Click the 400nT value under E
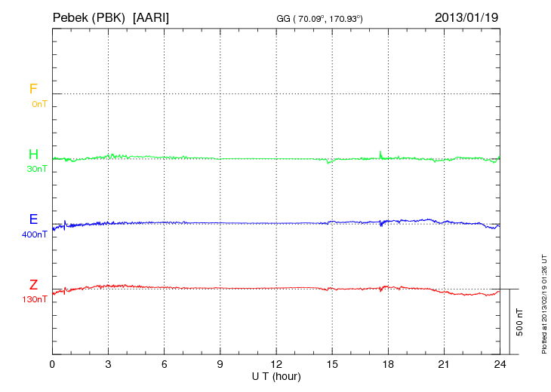The width and height of the screenshot is (551, 392). [x=35, y=235]
